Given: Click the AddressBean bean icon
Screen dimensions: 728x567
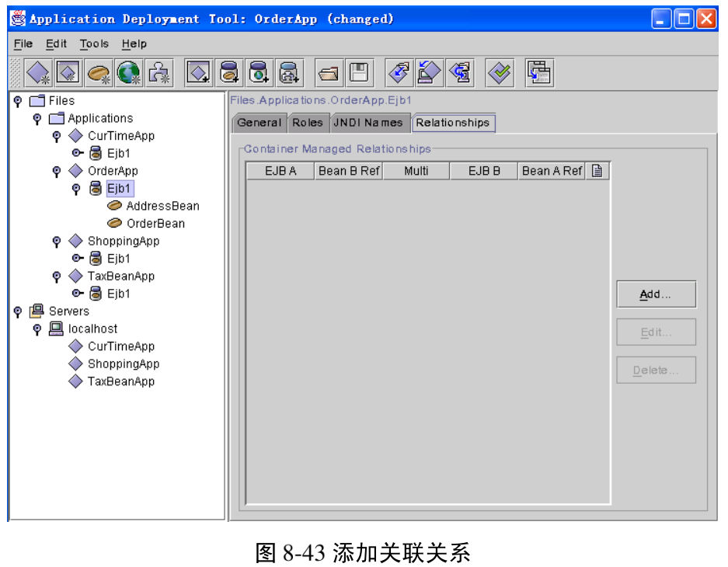Looking at the screenshot, I should (x=114, y=206).
